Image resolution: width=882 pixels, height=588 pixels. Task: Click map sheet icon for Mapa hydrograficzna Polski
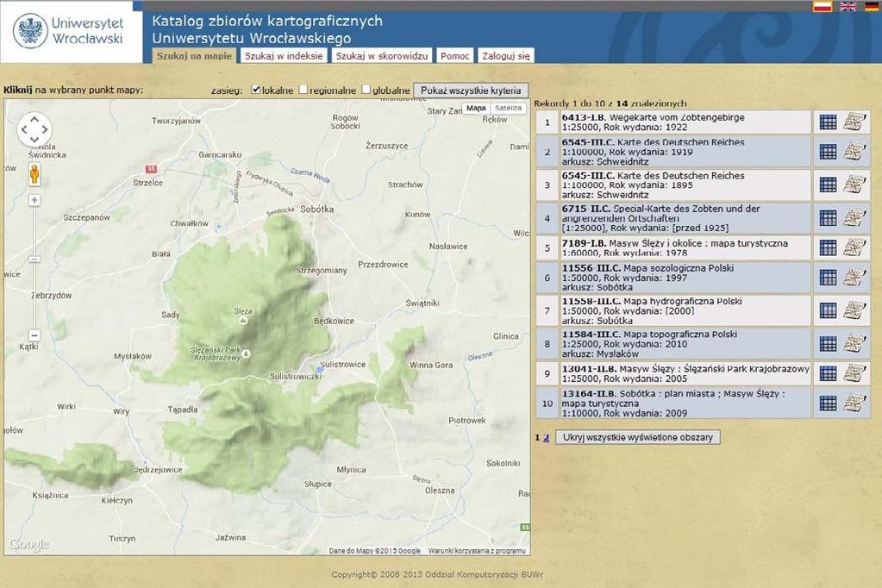pos(854,310)
